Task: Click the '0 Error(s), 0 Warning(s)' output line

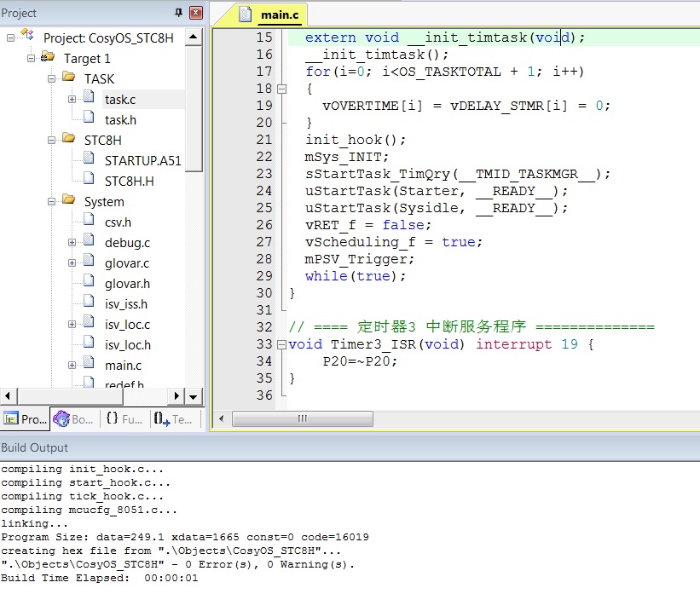Action: click(x=177, y=564)
